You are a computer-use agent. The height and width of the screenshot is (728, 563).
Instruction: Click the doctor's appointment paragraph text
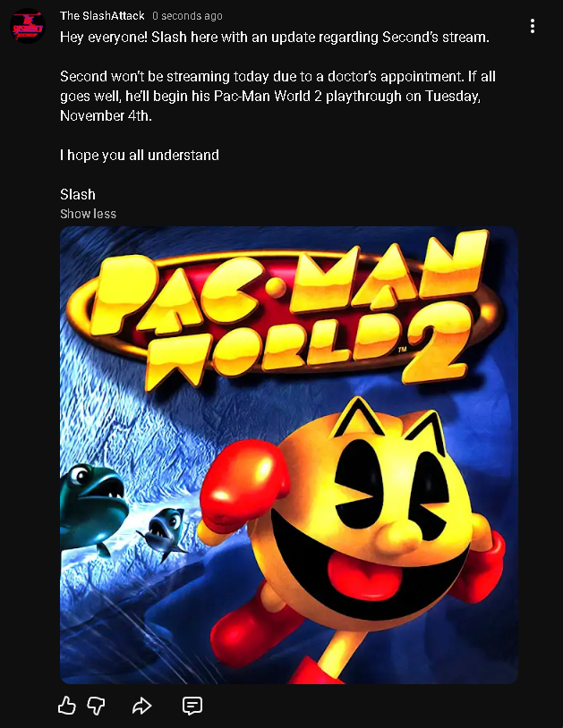(277, 96)
